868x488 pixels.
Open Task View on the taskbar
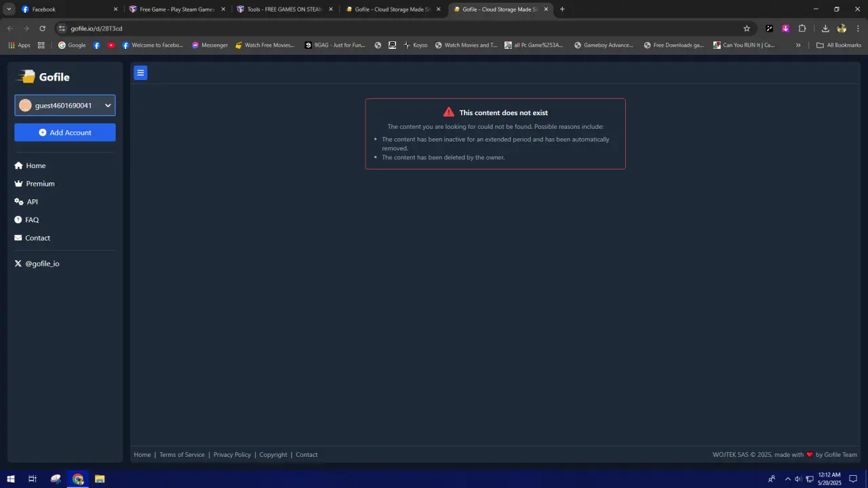pyautogui.click(x=32, y=479)
